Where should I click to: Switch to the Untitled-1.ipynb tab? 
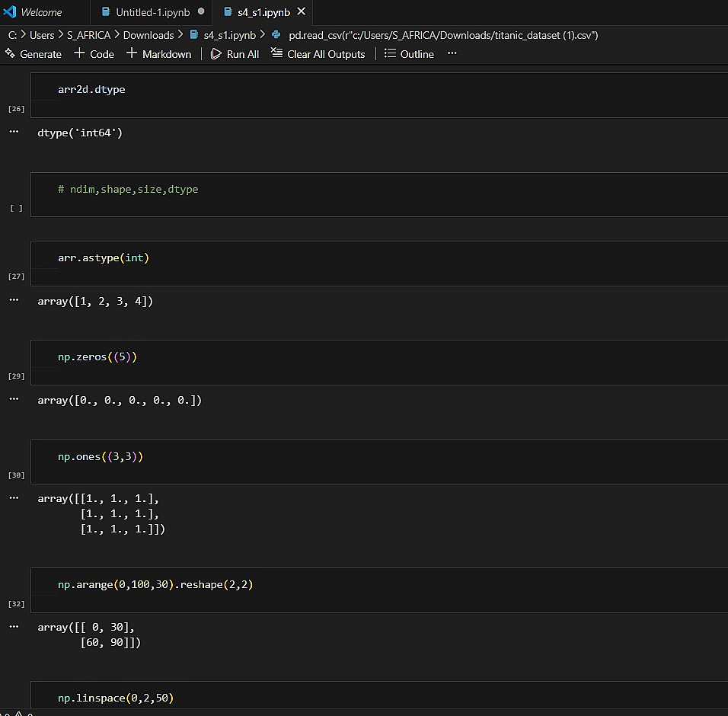pyautogui.click(x=152, y=12)
